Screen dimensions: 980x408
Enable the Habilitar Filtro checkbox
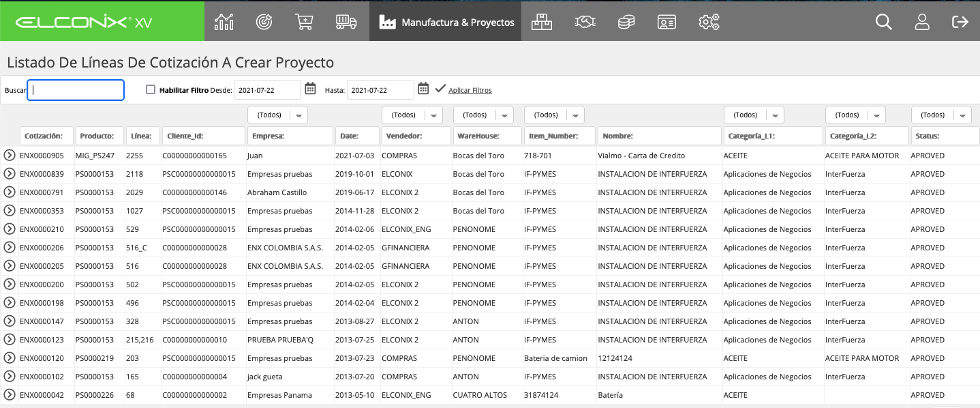(151, 89)
